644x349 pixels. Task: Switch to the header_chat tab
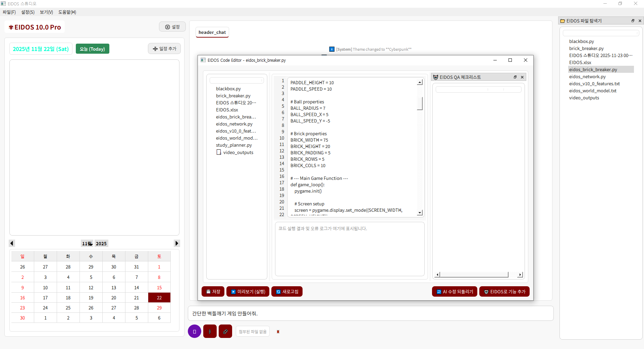point(212,32)
